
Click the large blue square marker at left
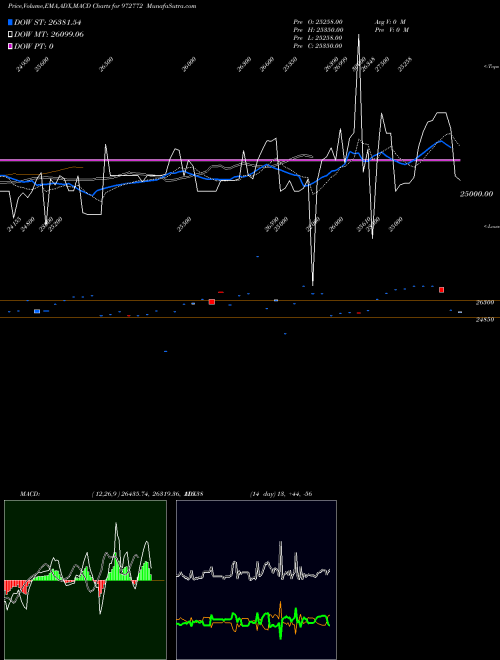tap(37, 311)
